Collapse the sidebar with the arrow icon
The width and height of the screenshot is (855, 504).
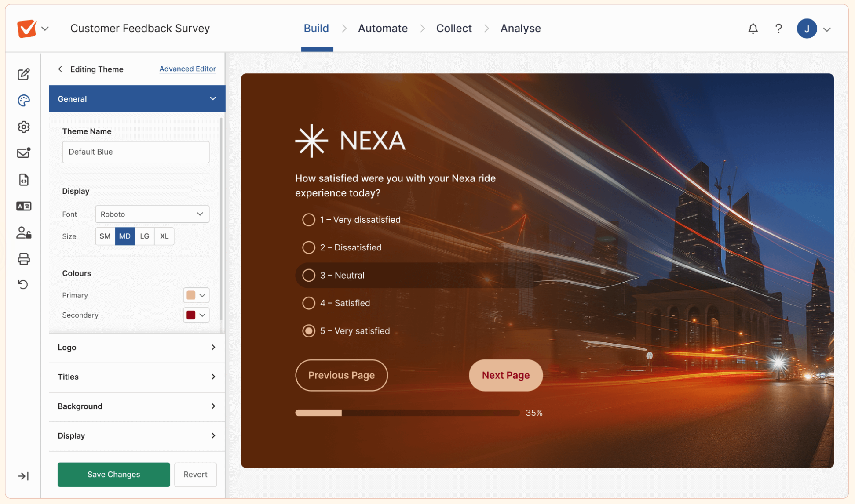(24, 475)
